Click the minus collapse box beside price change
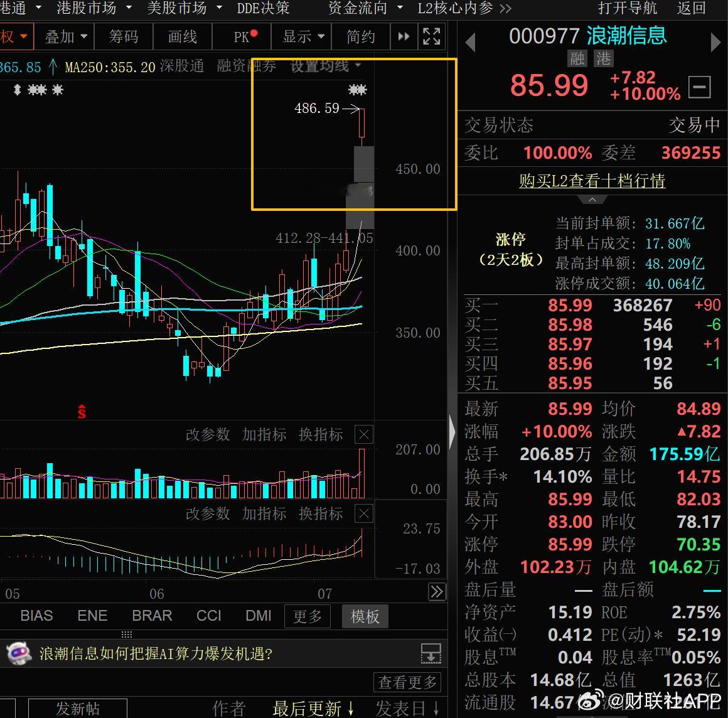 [699, 87]
